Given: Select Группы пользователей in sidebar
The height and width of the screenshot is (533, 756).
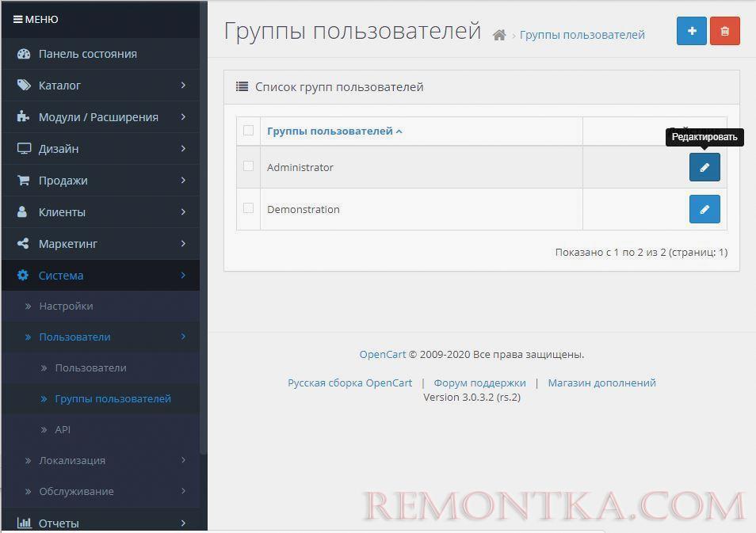Looking at the screenshot, I should (x=101, y=398).
